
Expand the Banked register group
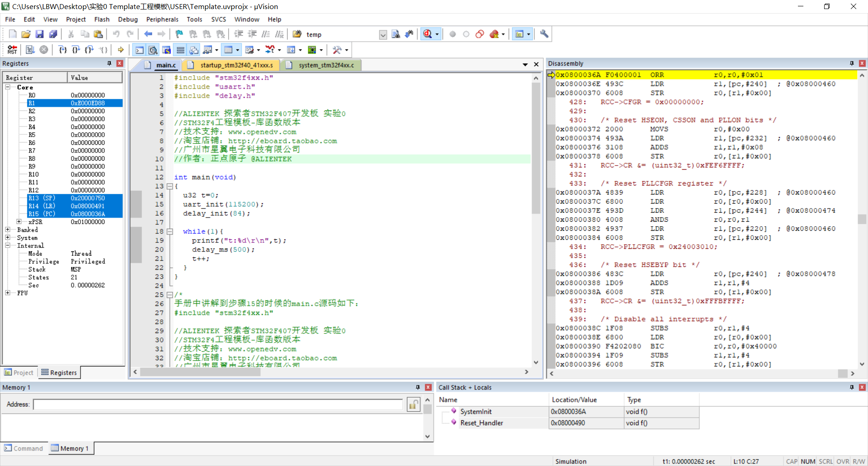[8, 230]
